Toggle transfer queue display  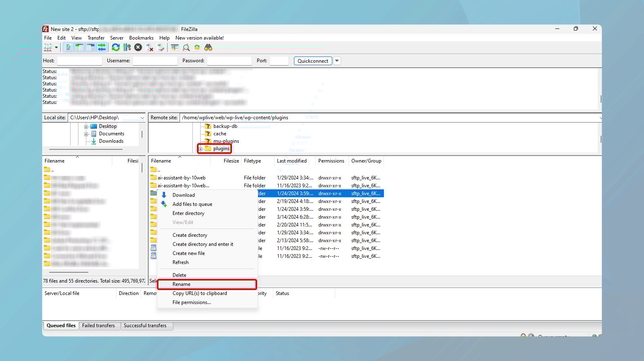click(x=102, y=47)
